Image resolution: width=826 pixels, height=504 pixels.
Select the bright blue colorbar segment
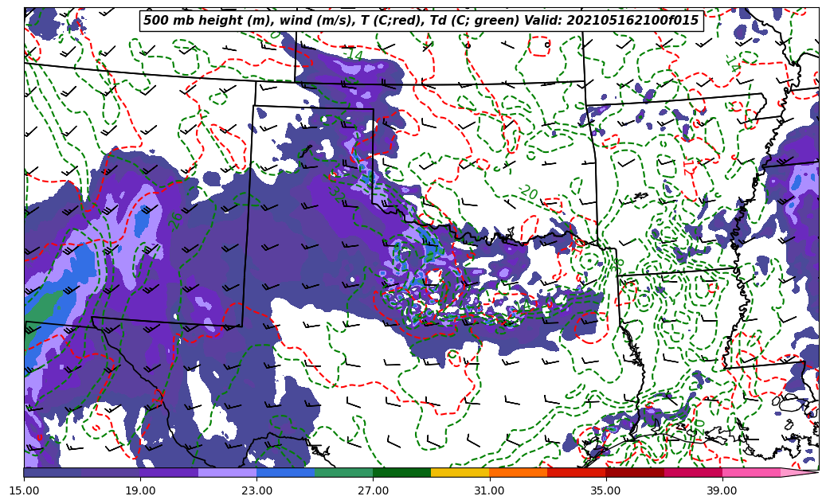pyautogui.click(x=285, y=472)
